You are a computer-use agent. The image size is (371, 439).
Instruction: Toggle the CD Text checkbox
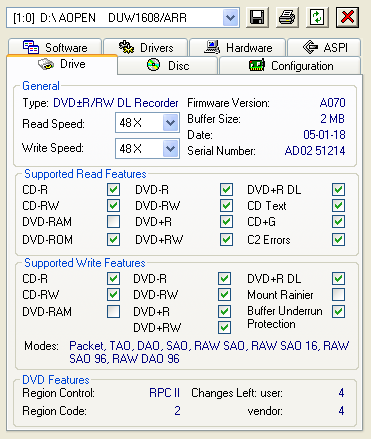[338, 205]
